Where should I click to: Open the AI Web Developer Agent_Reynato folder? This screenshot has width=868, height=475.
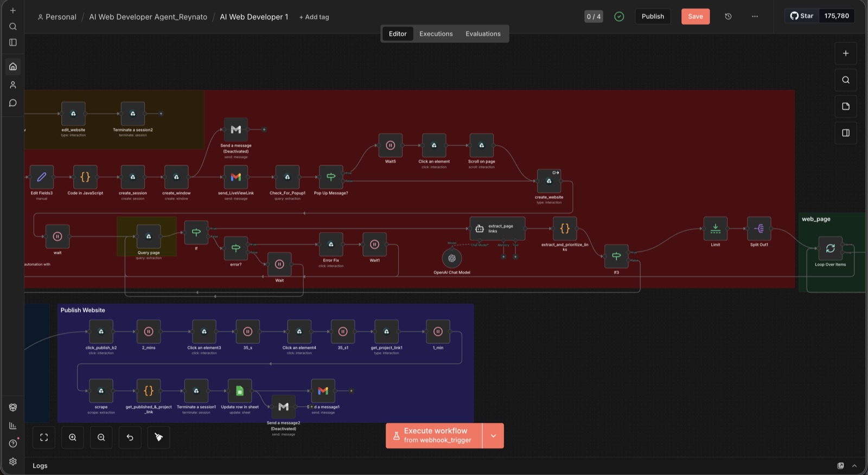click(x=148, y=17)
